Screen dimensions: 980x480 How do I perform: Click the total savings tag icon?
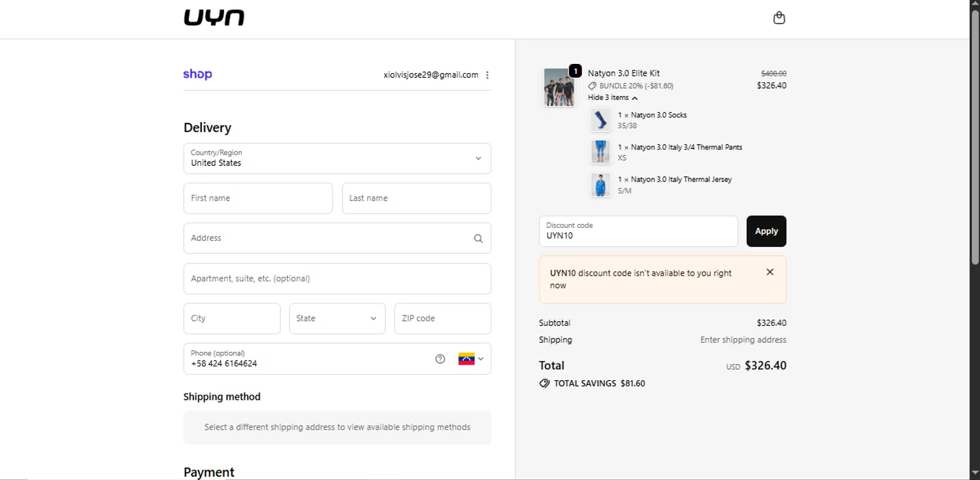pyautogui.click(x=544, y=383)
